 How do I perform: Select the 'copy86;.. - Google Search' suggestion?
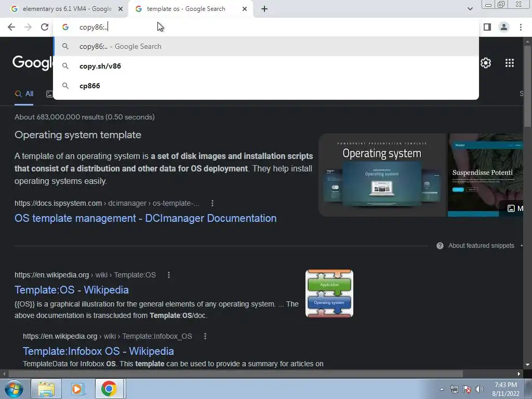(x=266, y=46)
